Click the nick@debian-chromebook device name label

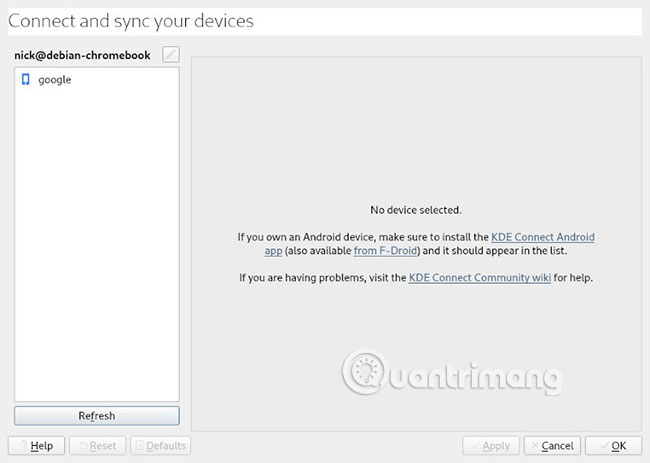point(82,55)
